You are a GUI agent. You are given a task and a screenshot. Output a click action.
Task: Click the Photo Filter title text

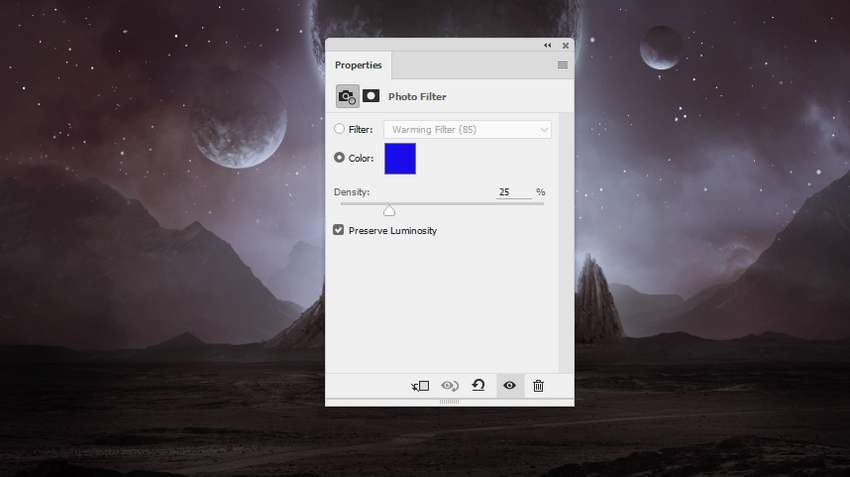[417, 96]
